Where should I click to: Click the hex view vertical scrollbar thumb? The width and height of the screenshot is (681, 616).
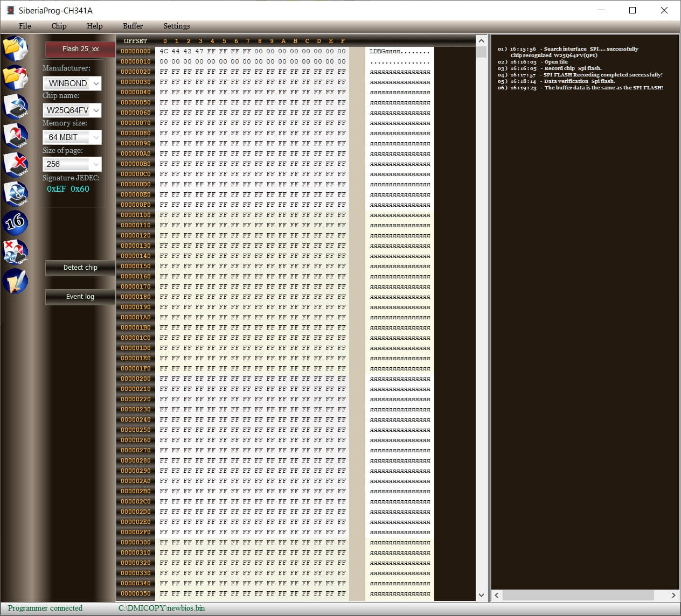[x=481, y=52]
